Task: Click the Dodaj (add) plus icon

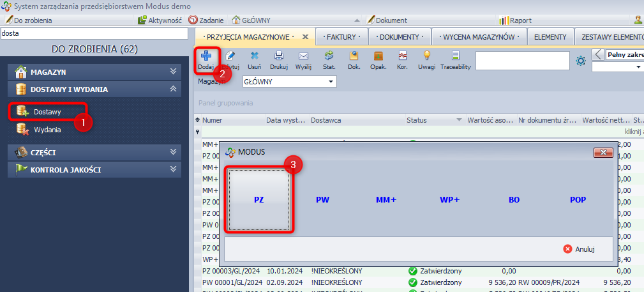Action: click(206, 58)
